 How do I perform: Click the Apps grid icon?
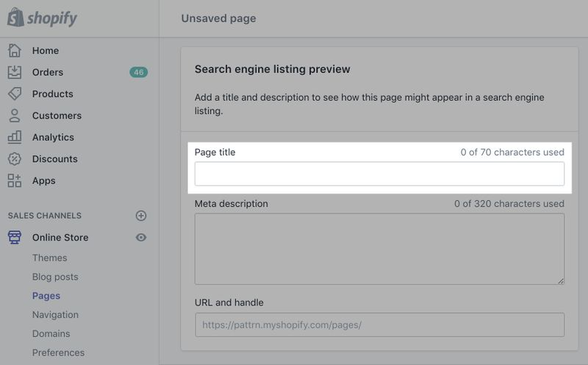coord(15,180)
